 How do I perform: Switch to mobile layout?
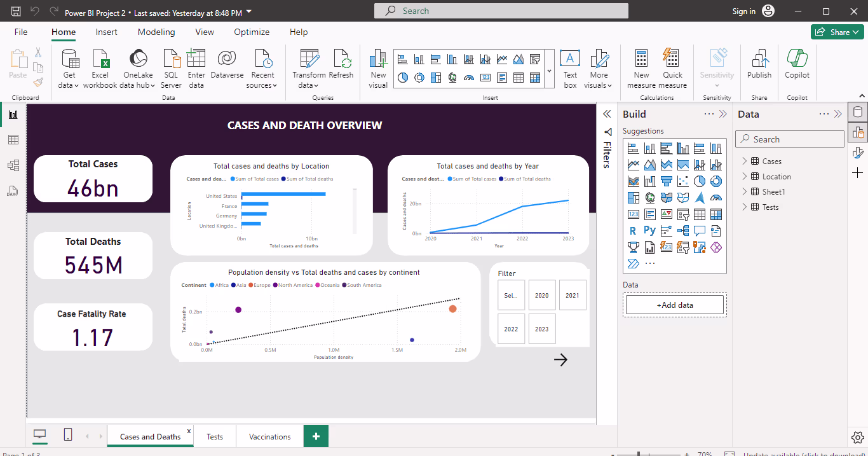tap(68, 434)
